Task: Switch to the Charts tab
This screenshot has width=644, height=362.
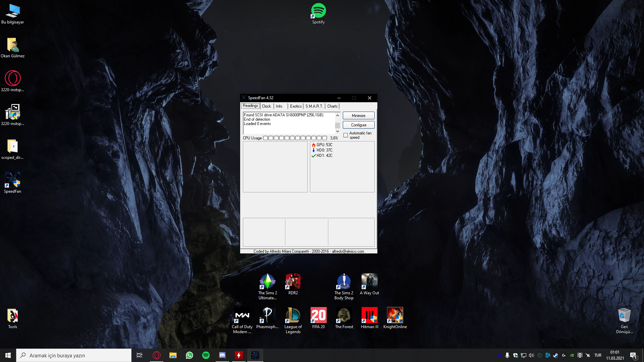Action: point(332,106)
